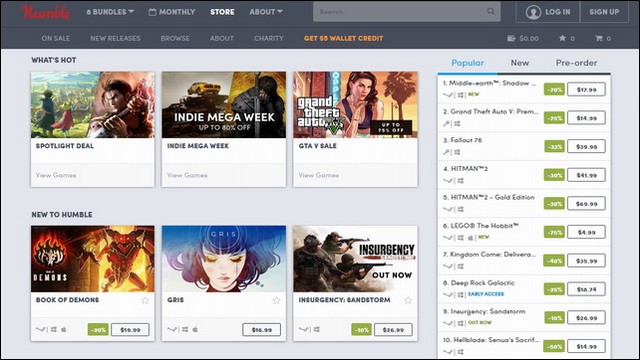Click the Log In button
The width and height of the screenshot is (640, 360).
coord(548,12)
